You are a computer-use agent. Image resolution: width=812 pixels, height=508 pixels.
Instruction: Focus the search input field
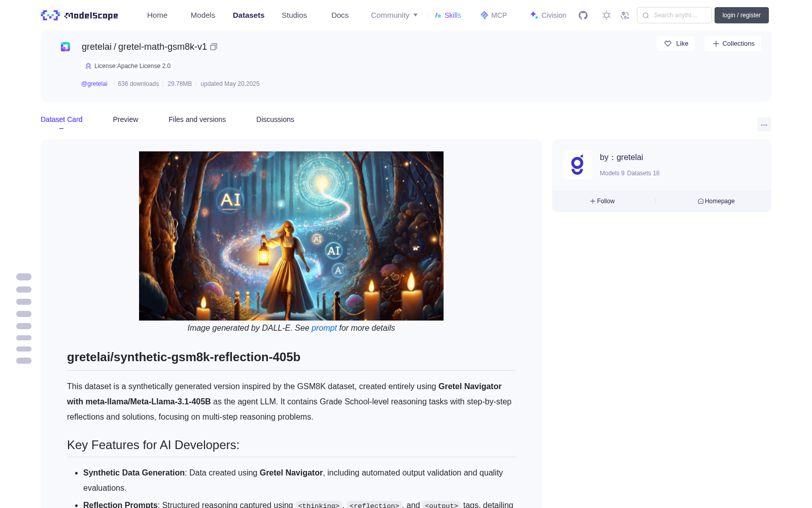pyautogui.click(x=674, y=15)
